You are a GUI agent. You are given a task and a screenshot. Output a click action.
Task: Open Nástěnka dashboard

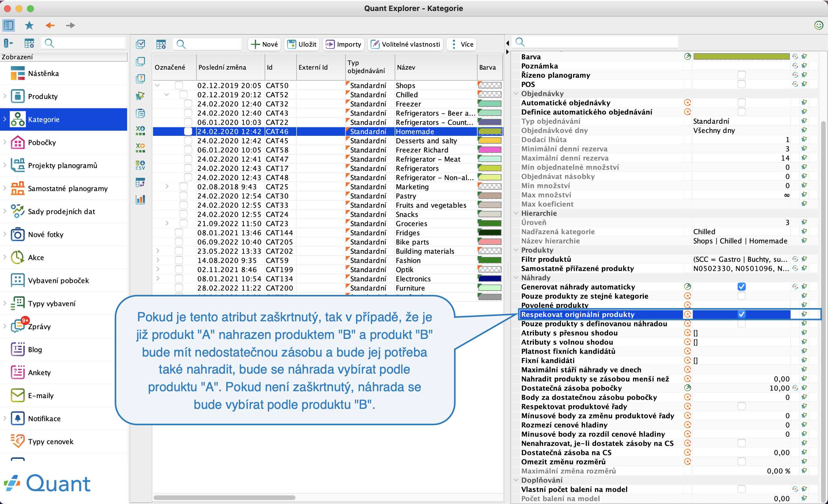pyautogui.click(x=64, y=73)
